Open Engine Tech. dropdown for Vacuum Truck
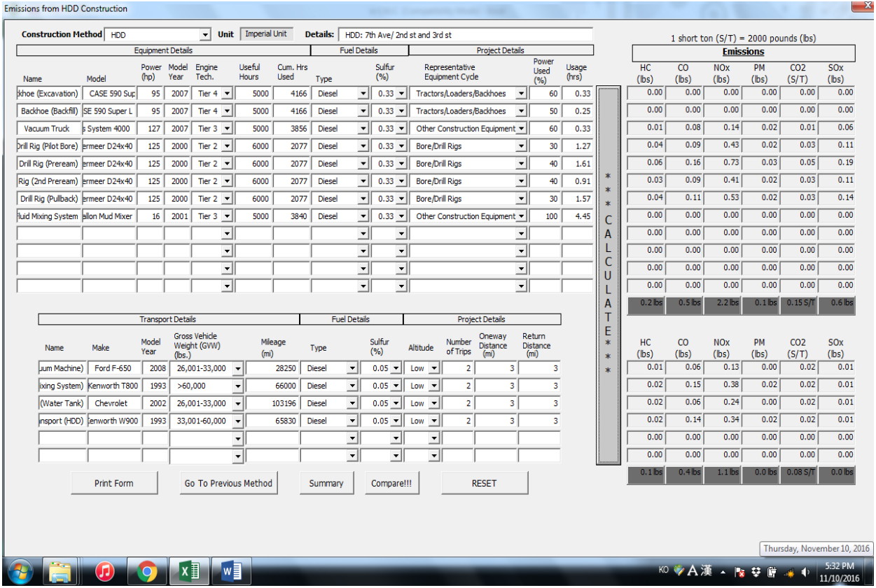This screenshot has height=588, width=876. point(226,129)
